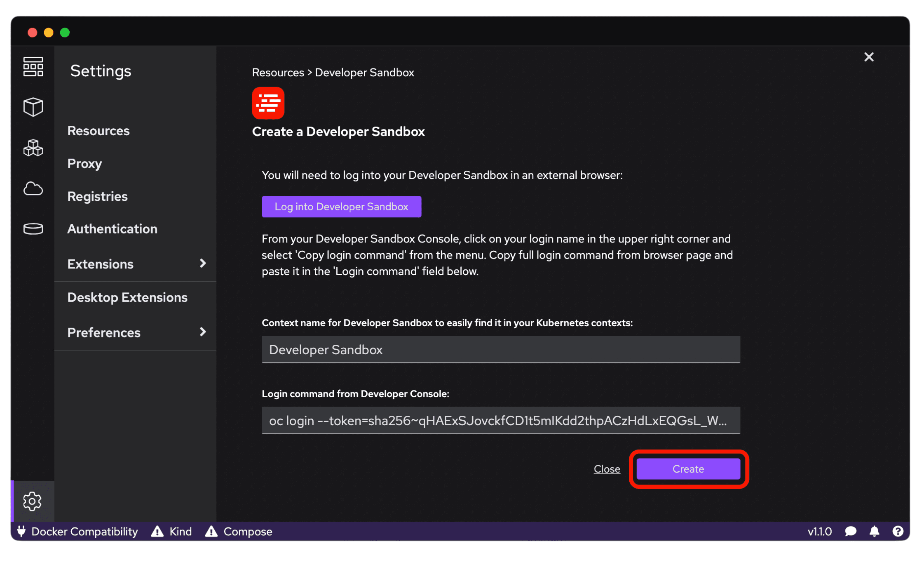Click the green macOS fullscreen button
Viewport: 924px width, 565px height.
(x=65, y=33)
